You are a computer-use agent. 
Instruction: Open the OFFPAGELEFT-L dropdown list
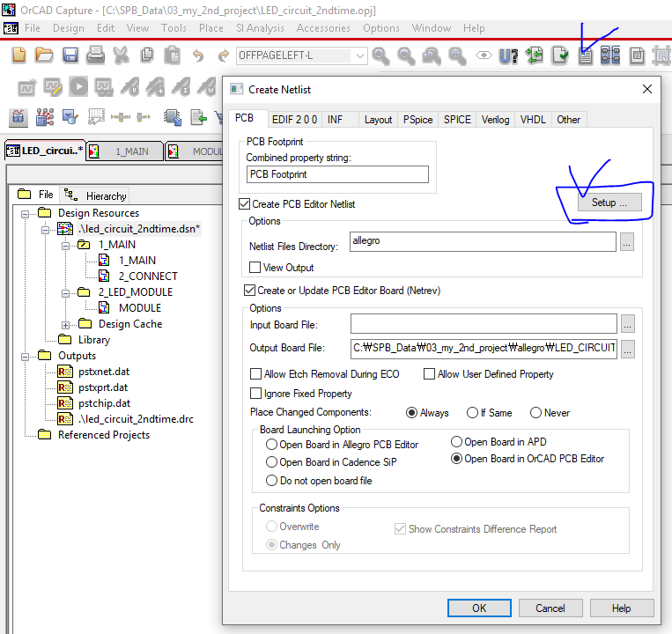tap(360, 55)
